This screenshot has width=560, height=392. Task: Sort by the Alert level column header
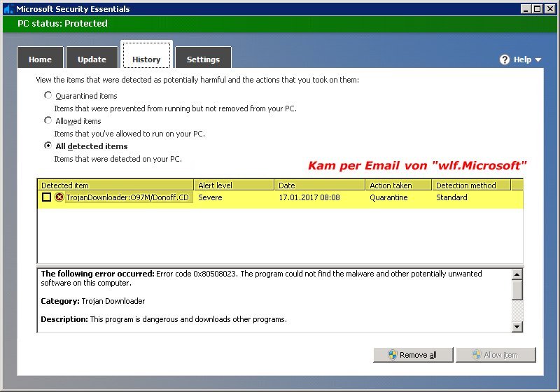pos(234,185)
